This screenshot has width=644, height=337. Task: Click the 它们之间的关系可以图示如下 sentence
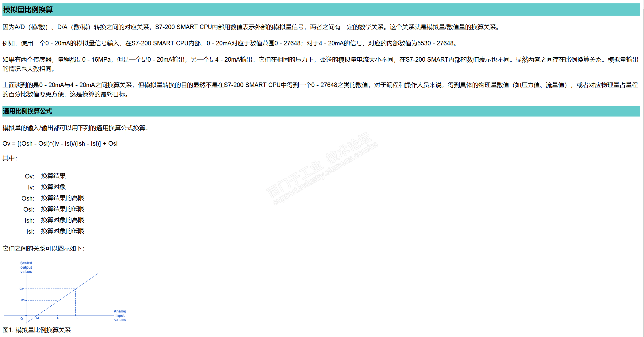[x=44, y=248]
